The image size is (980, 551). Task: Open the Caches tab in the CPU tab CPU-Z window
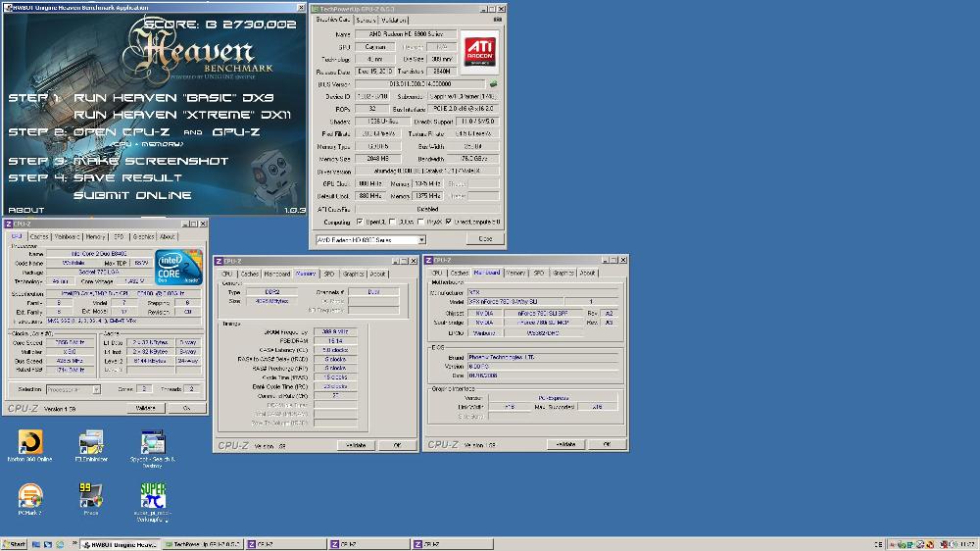39,237
